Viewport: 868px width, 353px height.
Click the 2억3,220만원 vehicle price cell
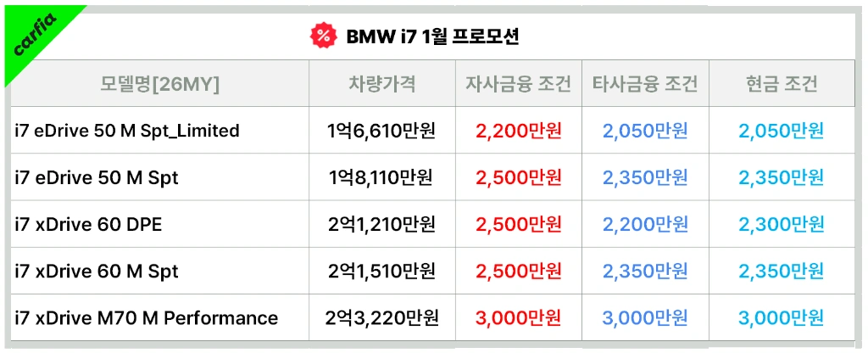pos(382,318)
